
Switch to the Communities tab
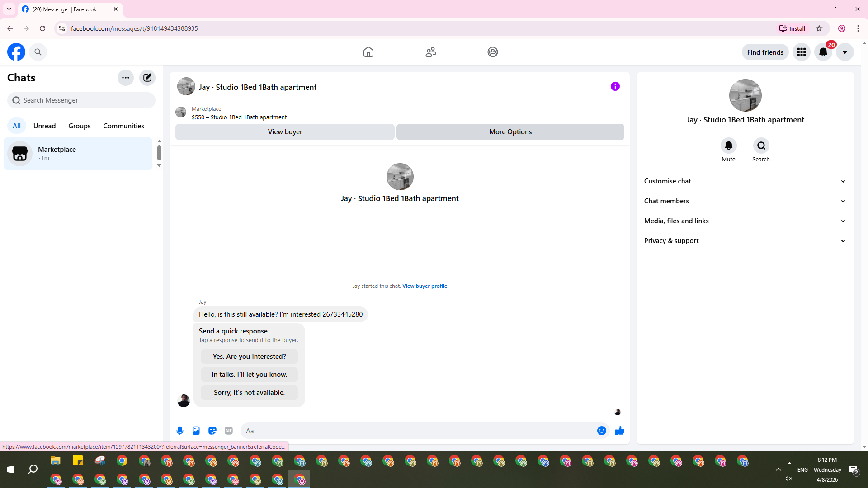123,126
